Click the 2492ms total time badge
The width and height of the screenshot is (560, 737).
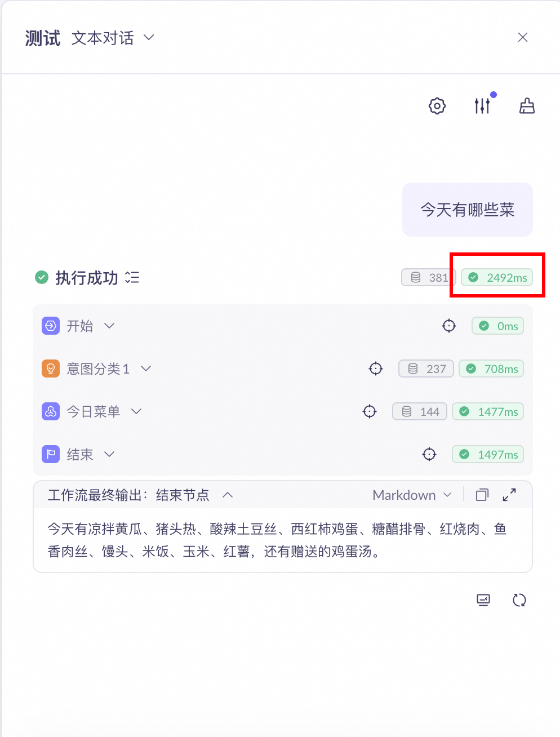[x=497, y=277]
